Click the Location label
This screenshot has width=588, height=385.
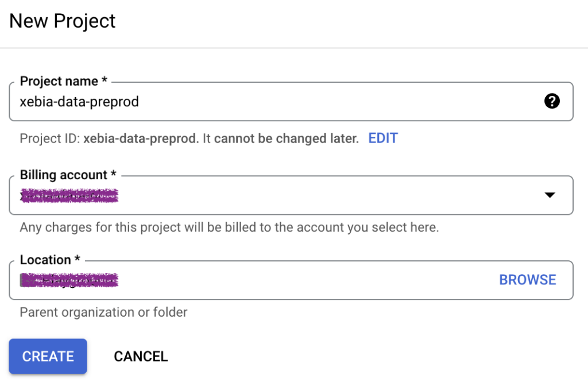tap(50, 260)
